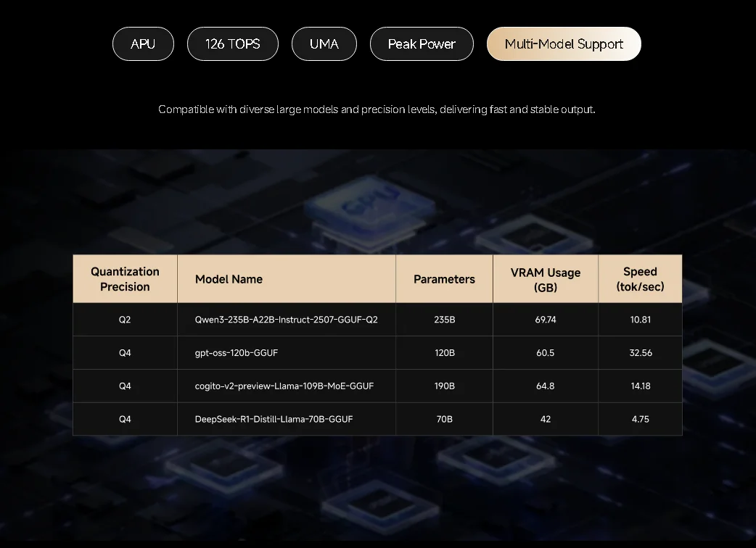Click the Model Name column header

[287, 279]
